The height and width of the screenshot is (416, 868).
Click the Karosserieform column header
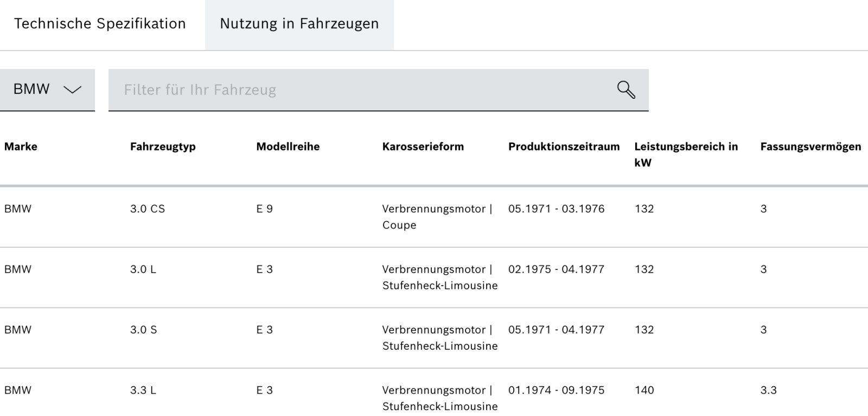pyautogui.click(x=423, y=147)
